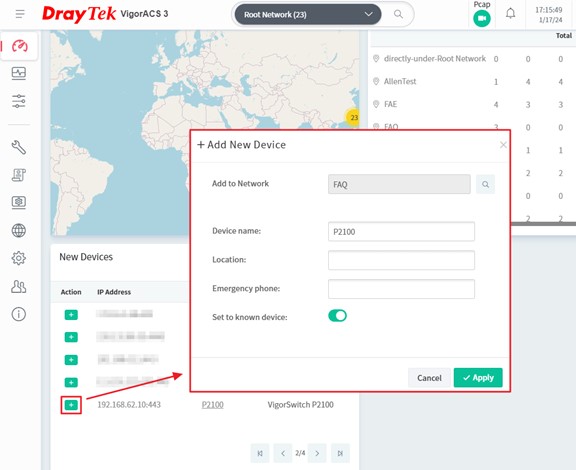Expand the Root Network (23) dropdown
Image resolution: width=576 pixels, height=470 pixels.
[308, 15]
